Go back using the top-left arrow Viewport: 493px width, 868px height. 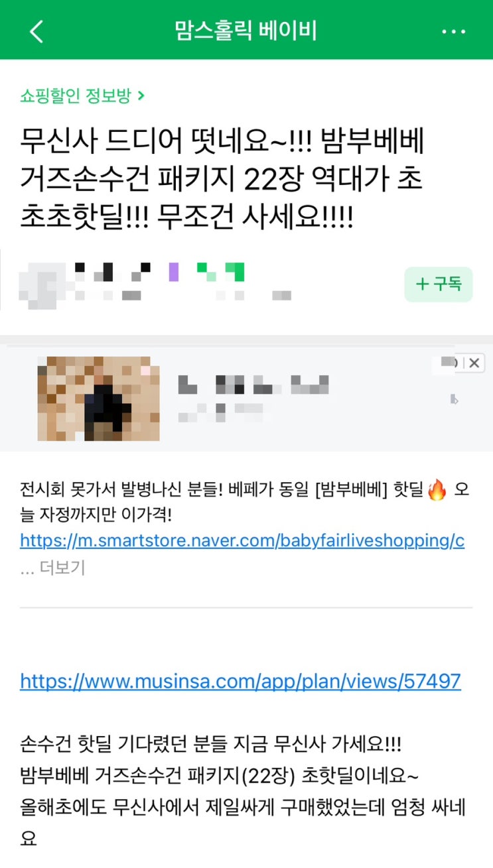[36, 31]
